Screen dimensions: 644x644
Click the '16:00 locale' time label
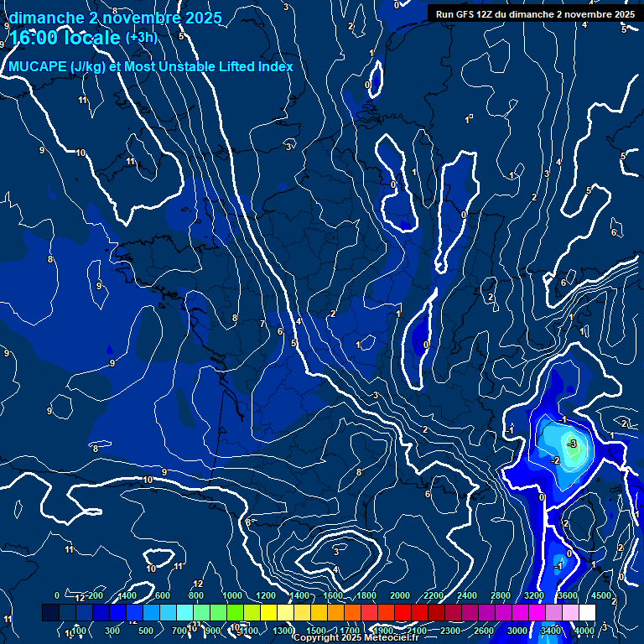click(65, 38)
